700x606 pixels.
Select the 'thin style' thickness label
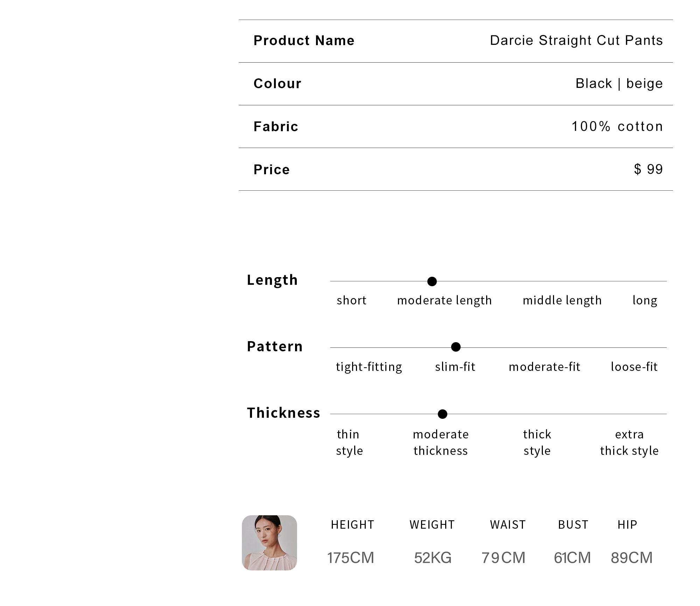pyautogui.click(x=349, y=443)
